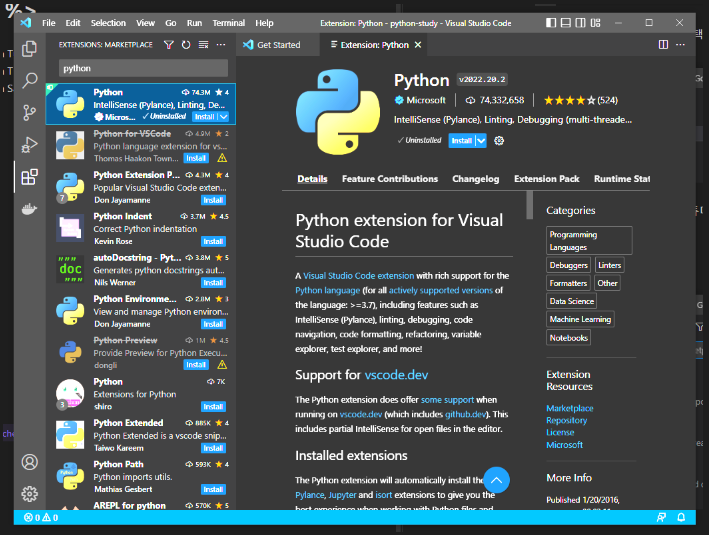Viewport: 709px width, 535px height.
Task: Open the Manage gear in activity bar
Action: pyautogui.click(x=29, y=494)
